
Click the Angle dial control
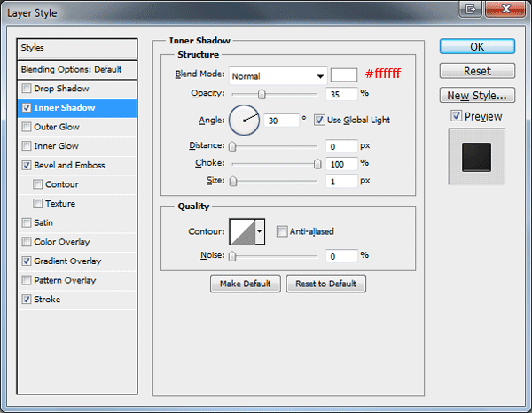click(244, 120)
